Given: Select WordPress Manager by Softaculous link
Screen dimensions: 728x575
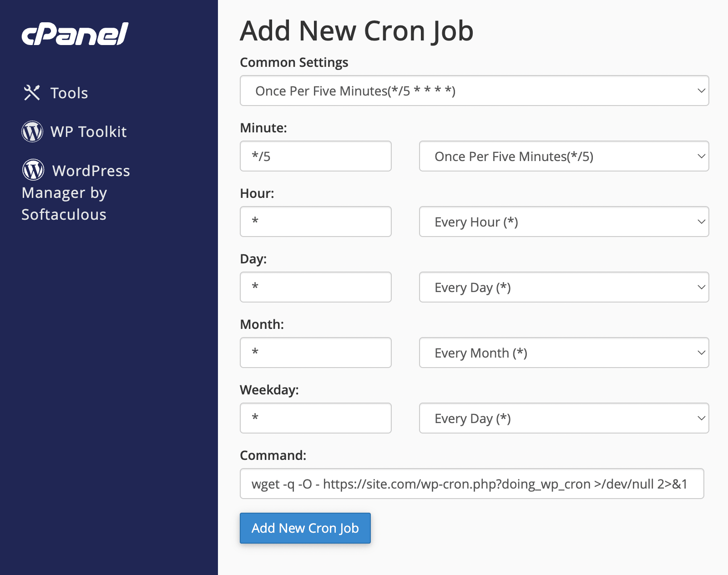Looking at the screenshot, I should click(76, 192).
